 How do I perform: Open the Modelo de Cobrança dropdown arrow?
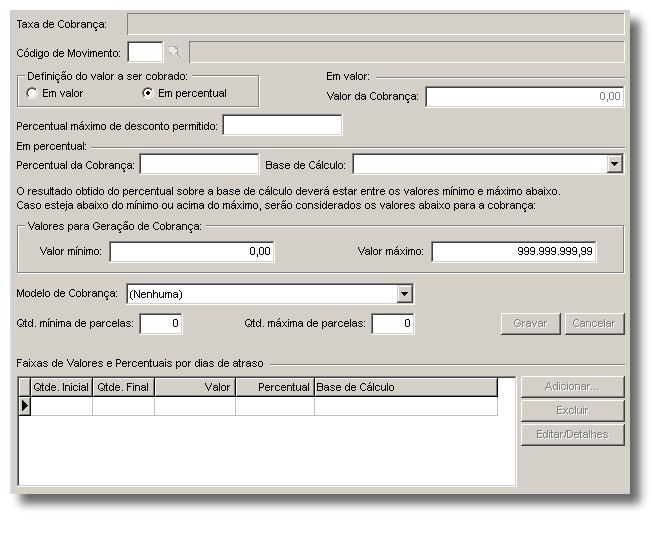[404, 294]
